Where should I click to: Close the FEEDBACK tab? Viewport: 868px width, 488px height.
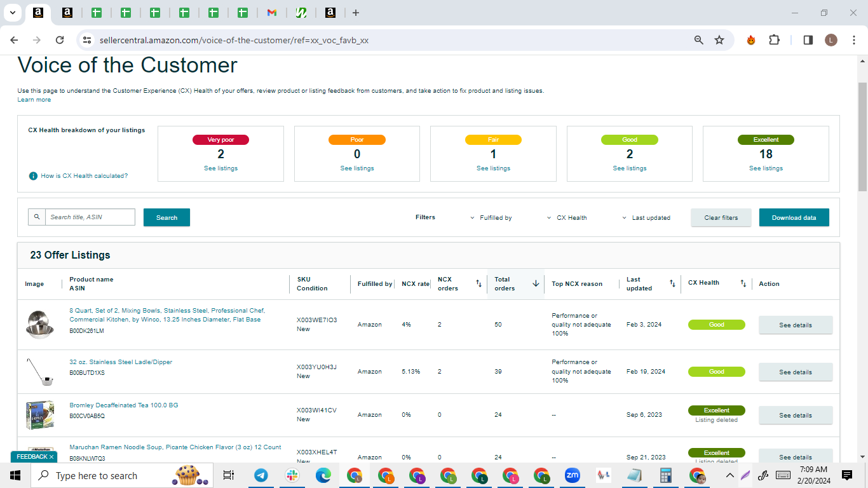coord(51,457)
